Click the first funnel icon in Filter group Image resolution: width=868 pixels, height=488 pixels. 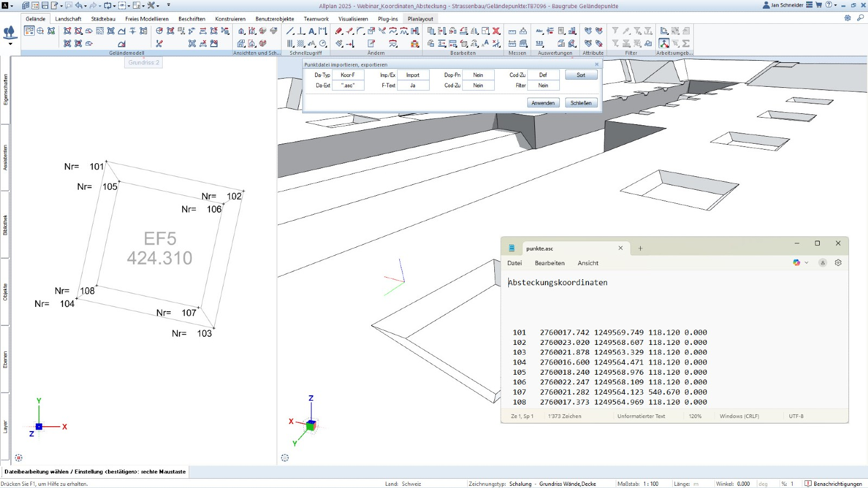pos(615,31)
